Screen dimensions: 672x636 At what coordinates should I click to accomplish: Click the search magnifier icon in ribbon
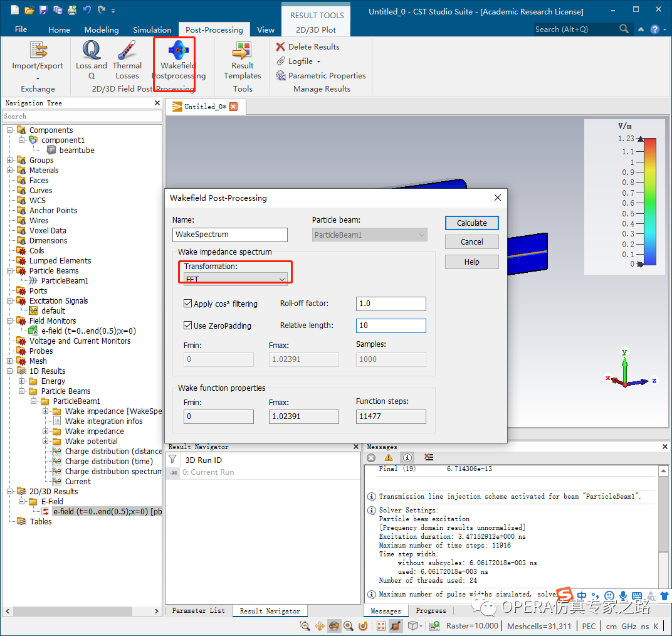tap(624, 29)
